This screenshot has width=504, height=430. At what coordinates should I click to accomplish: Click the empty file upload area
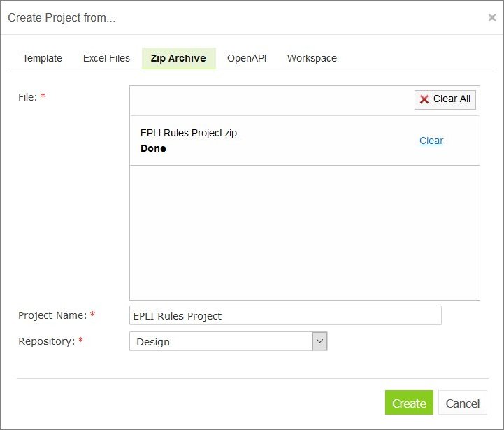[x=304, y=232]
